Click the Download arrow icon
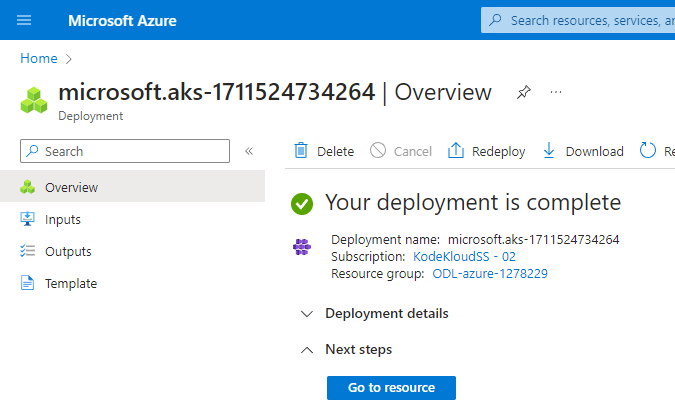The width and height of the screenshot is (675, 420). [548, 151]
